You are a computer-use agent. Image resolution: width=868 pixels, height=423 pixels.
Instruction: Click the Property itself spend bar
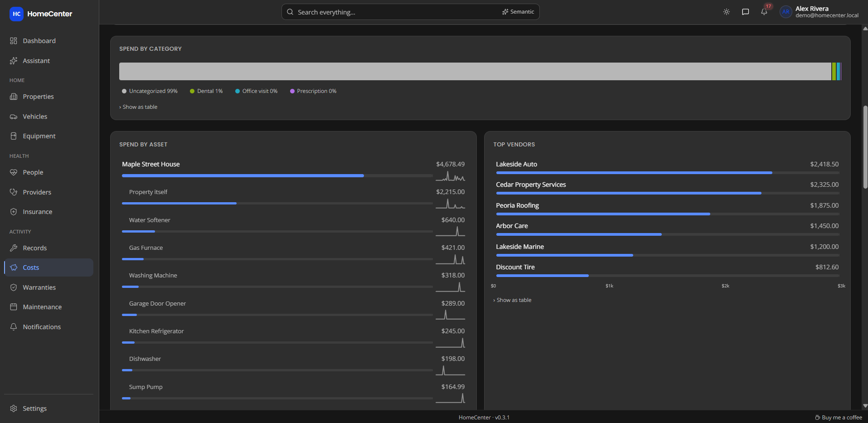(x=179, y=203)
